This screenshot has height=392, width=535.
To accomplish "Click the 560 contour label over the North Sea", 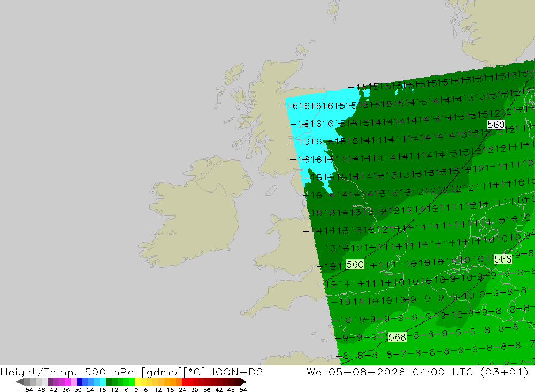I will click(x=496, y=125).
